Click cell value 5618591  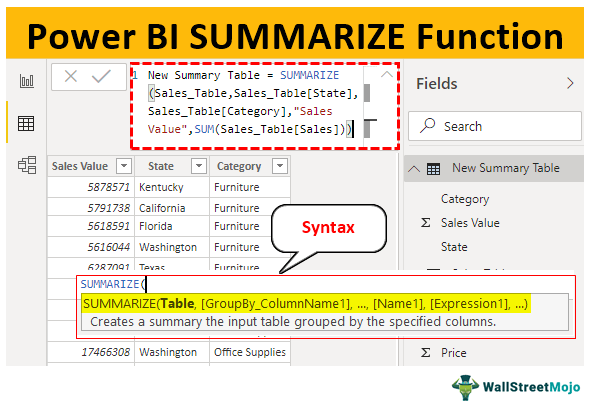108,226
